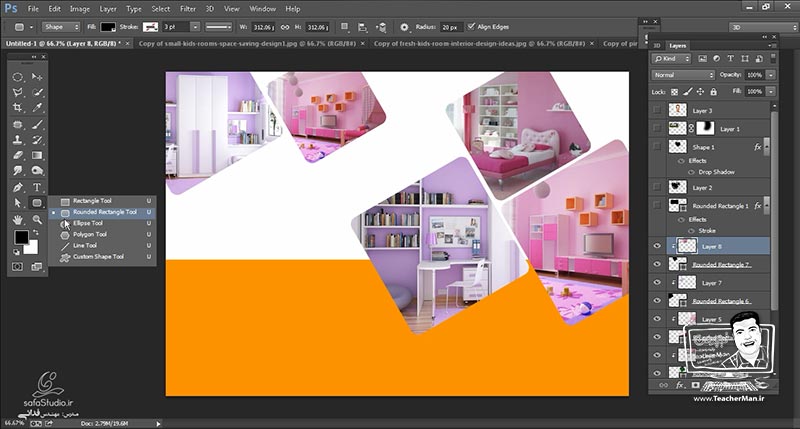The width and height of the screenshot is (800, 429).
Task: Select the Crop tool
Action: (x=18, y=108)
